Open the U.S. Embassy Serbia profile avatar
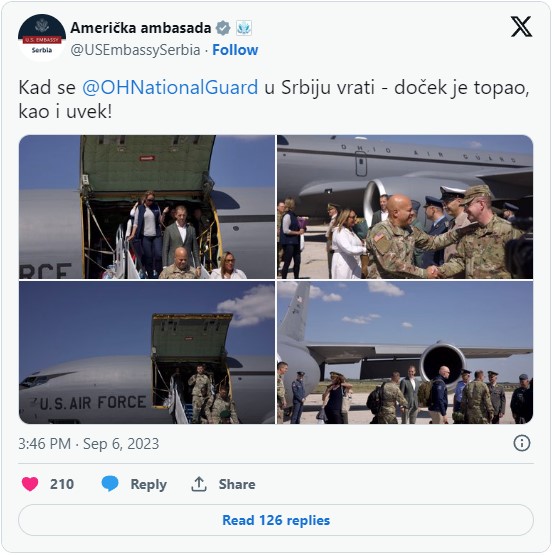 click(x=42, y=38)
